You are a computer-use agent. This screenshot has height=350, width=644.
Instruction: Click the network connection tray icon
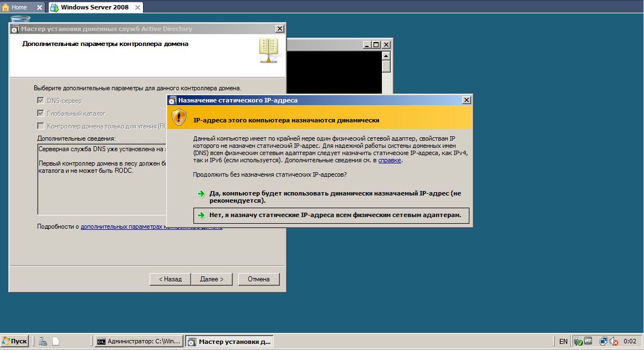(x=604, y=341)
